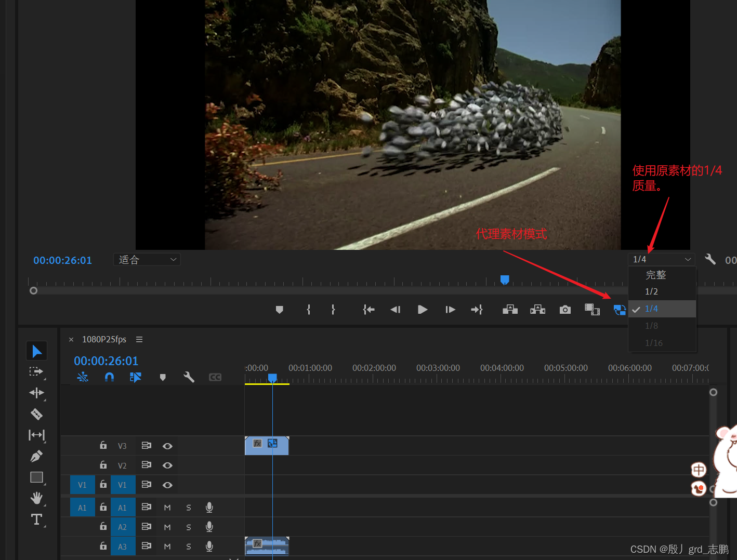
Task: Solo audio track A2
Action: point(189,527)
